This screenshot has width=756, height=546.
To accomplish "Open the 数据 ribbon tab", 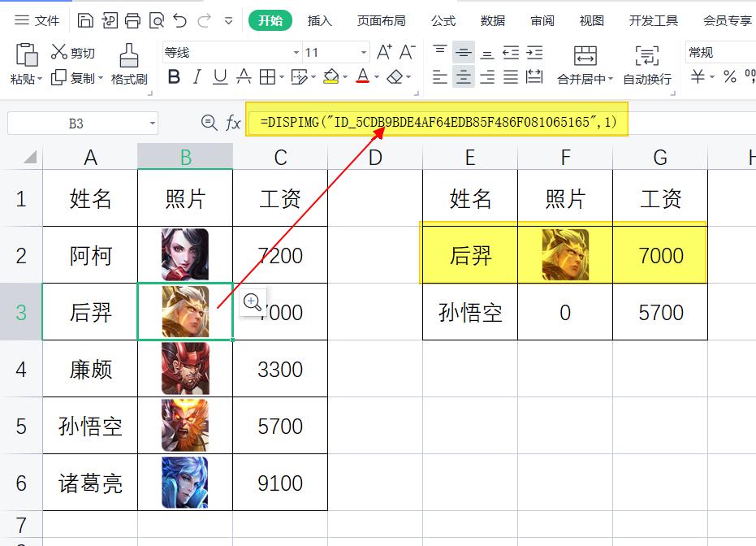I will click(x=492, y=19).
